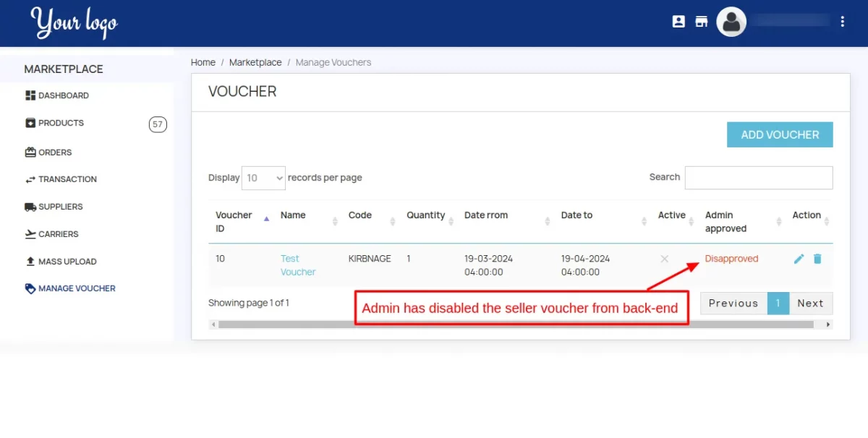The height and width of the screenshot is (438, 868).
Task: Open the three-dot menu in header
Action: tap(842, 22)
